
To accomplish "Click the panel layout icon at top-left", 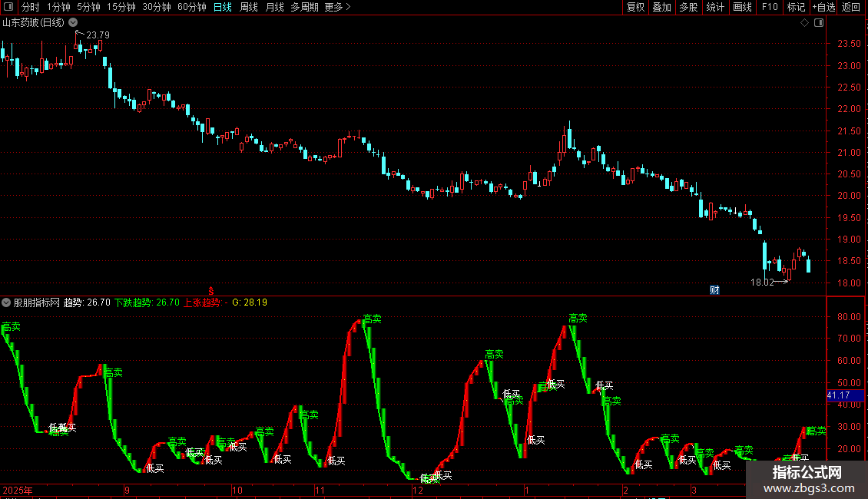I will (x=8, y=7).
